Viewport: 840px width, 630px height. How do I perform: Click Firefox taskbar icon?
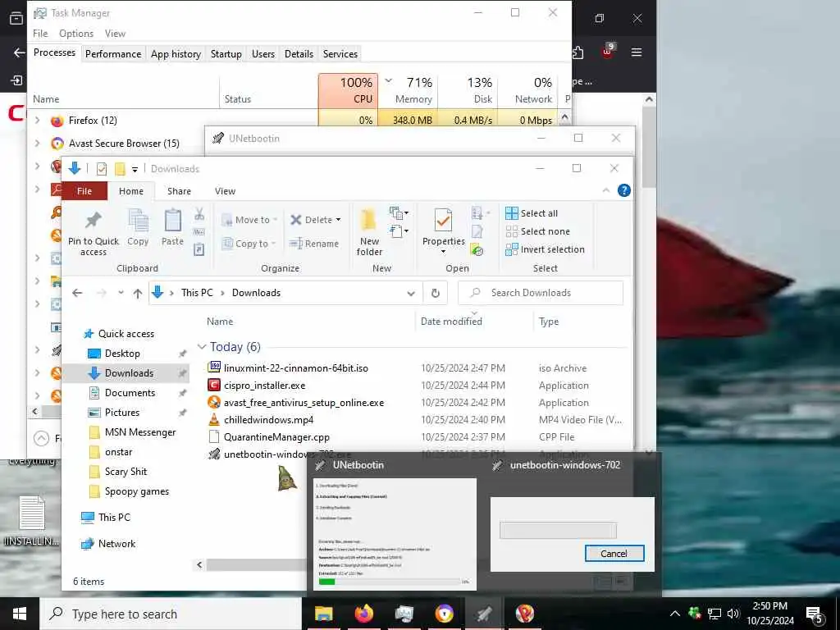click(363, 614)
